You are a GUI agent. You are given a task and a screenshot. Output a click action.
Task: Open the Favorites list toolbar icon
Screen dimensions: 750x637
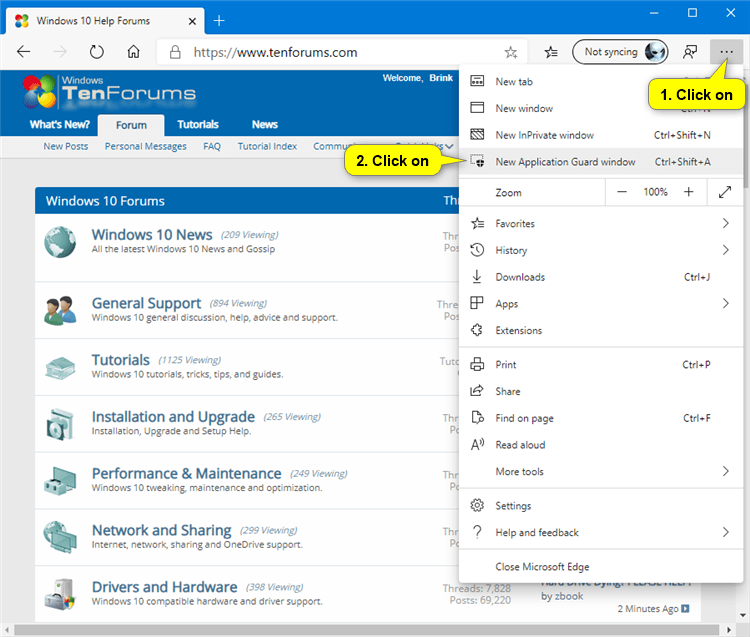pos(551,52)
